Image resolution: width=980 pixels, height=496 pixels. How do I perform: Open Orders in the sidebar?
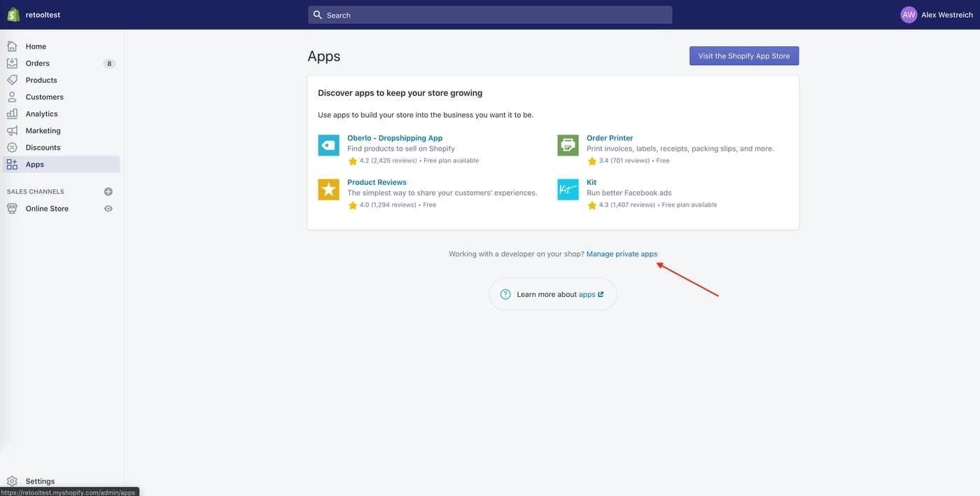[x=38, y=63]
